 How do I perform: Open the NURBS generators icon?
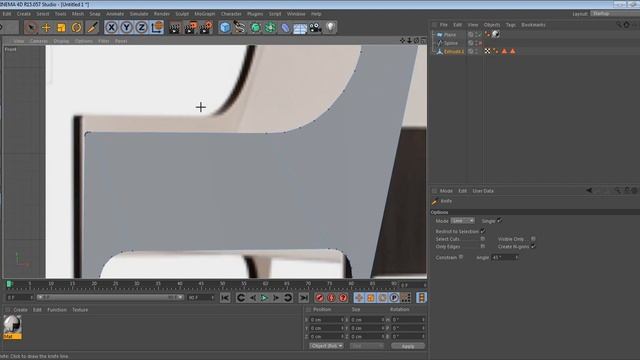[255, 28]
